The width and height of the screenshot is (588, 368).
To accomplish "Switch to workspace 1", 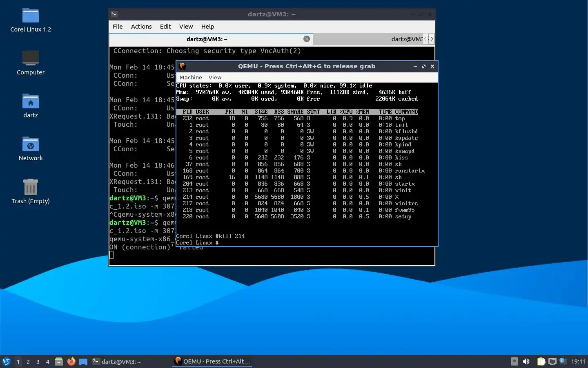I will point(18,361).
